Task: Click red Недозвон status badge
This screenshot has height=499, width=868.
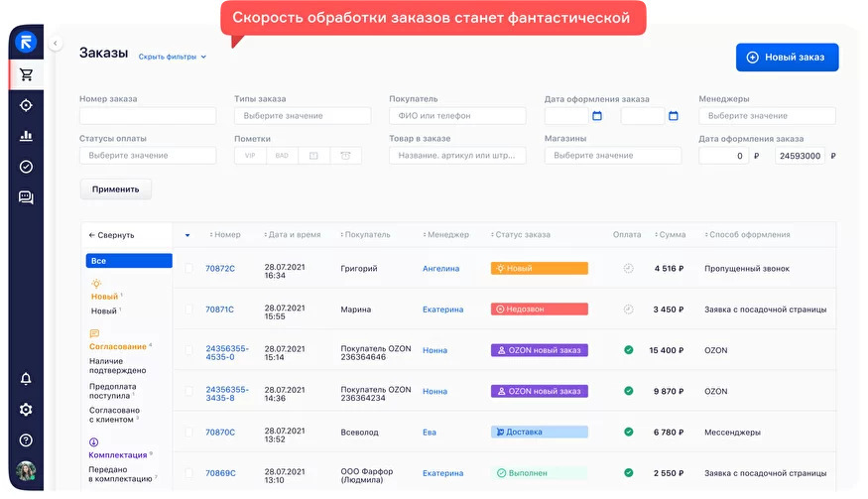Action: [540, 310]
